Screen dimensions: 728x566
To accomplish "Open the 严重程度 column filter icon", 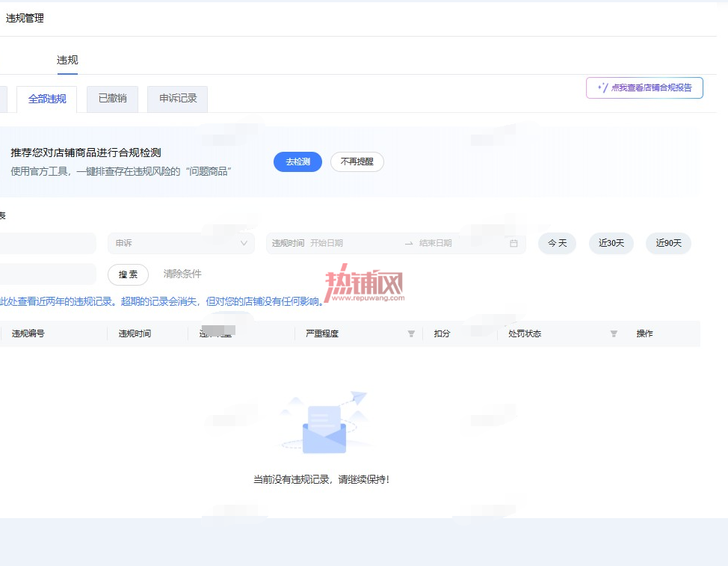I will coord(411,333).
